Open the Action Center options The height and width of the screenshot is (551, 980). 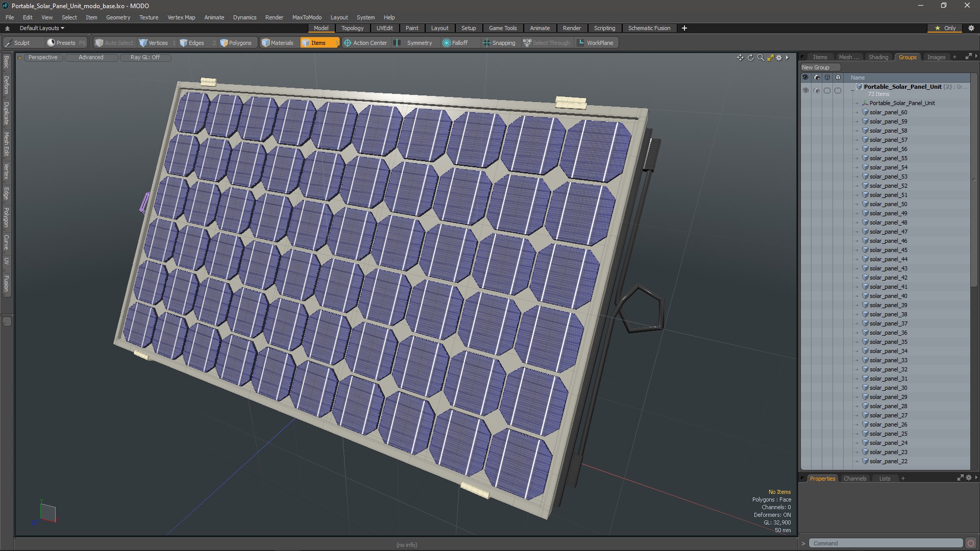365,43
